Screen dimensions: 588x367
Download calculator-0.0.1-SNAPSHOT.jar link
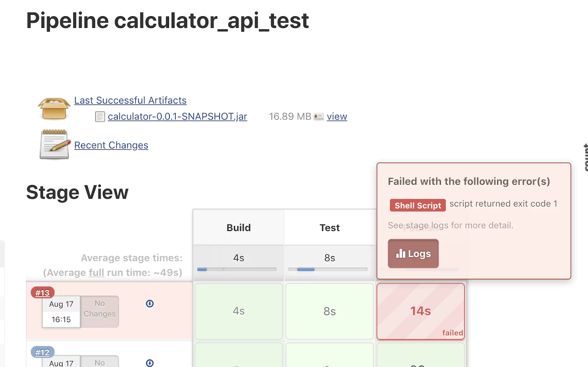pyautogui.click(x=178, y=117)
